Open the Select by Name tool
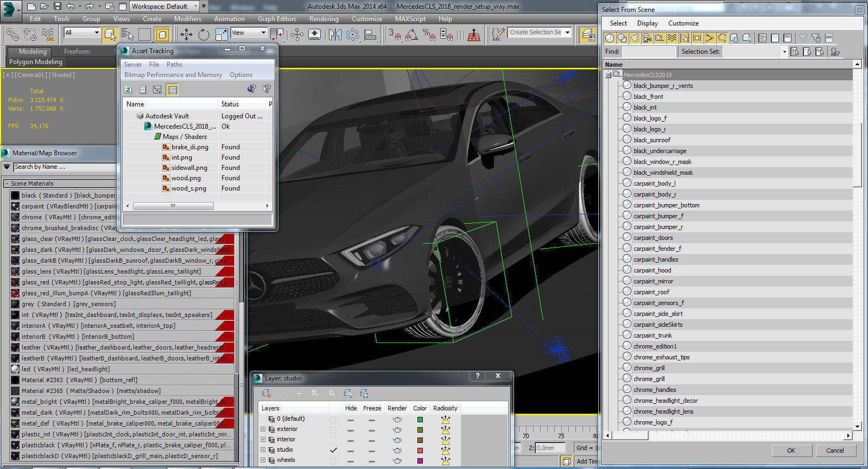 pyautogui.click(x=128, y=35)
